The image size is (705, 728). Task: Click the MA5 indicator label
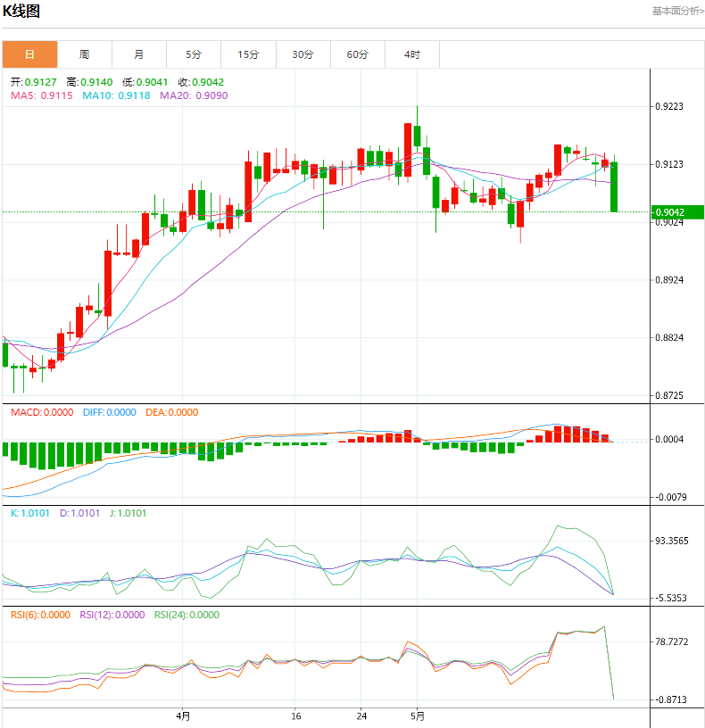tap(41, 95)
